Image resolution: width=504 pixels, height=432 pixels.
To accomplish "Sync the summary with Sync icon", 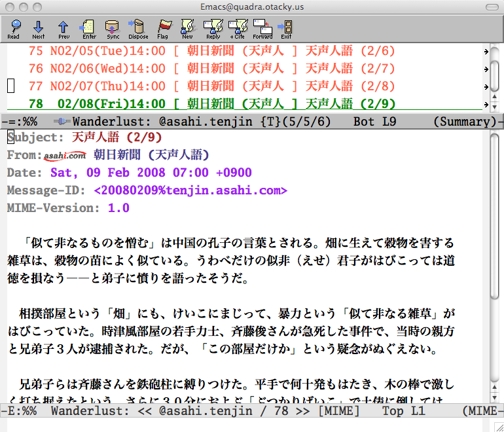I will pyautogui.click(x=113, y=29).
